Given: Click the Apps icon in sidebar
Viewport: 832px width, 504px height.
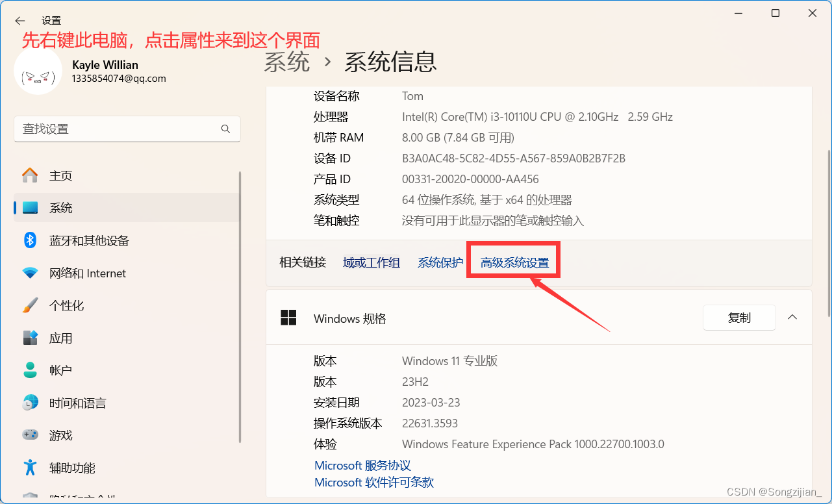Looking at the screenshot, I should 30,338.
